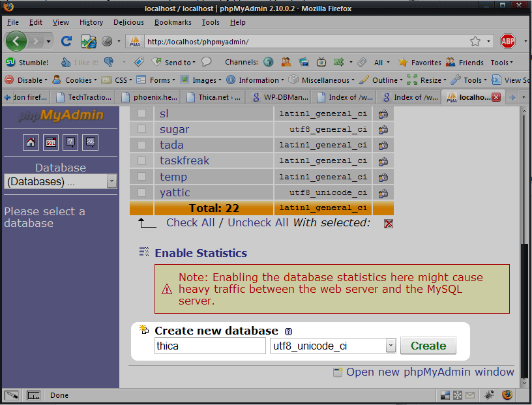Screen dimensions: 532x405
Task: Click the phpMyAdmin Home icon in sidebar
Action: click(31, 142)
